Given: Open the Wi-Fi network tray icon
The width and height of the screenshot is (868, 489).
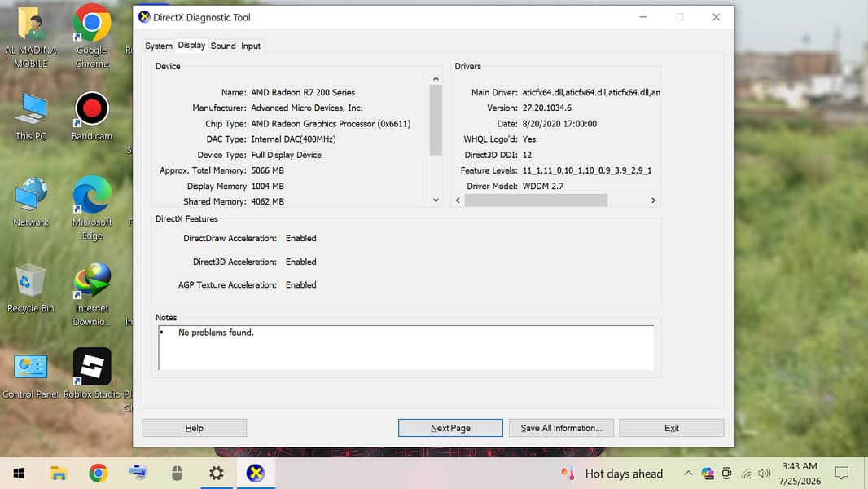Looking at the screenshot, I should [746, 474].
